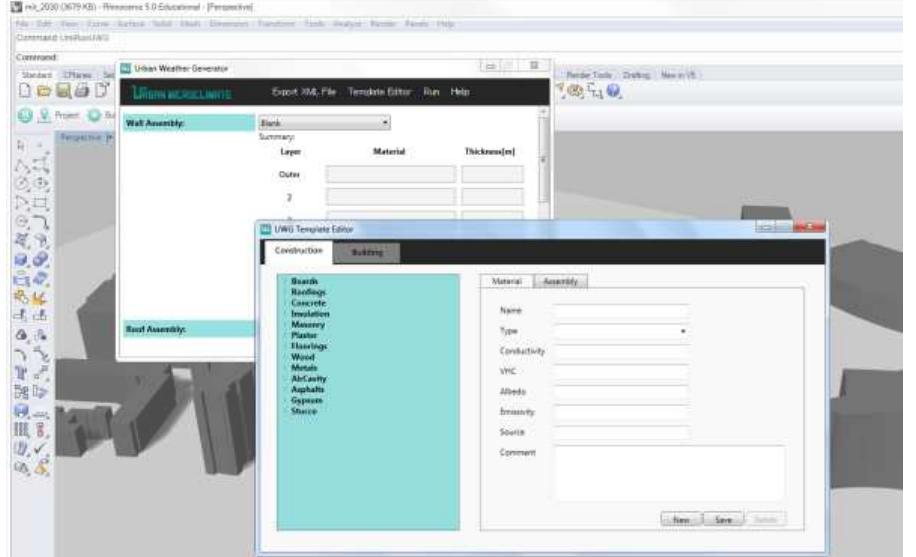
Task: Select the Circle tool in sidebar
Action: coord(22,184)
